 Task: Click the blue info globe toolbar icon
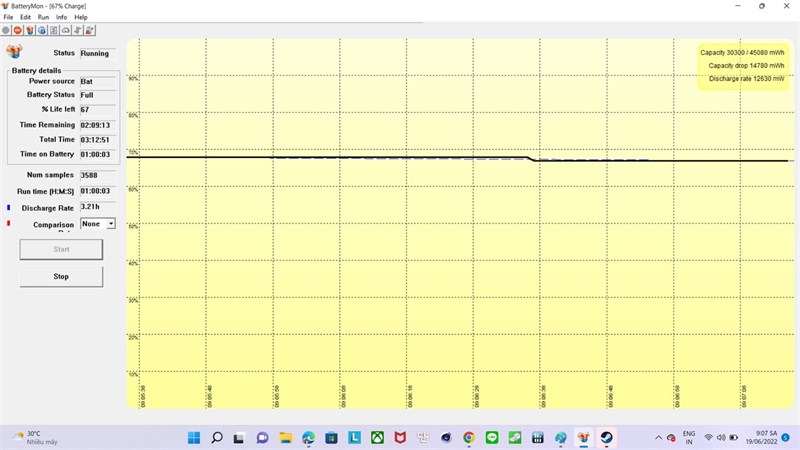42,30
